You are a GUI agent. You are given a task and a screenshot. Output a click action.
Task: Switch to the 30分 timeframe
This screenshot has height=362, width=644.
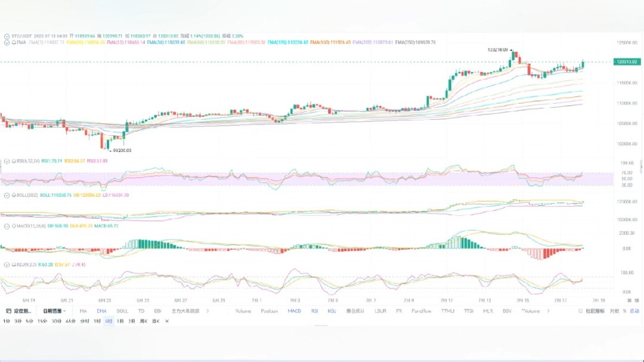(56, 321)
